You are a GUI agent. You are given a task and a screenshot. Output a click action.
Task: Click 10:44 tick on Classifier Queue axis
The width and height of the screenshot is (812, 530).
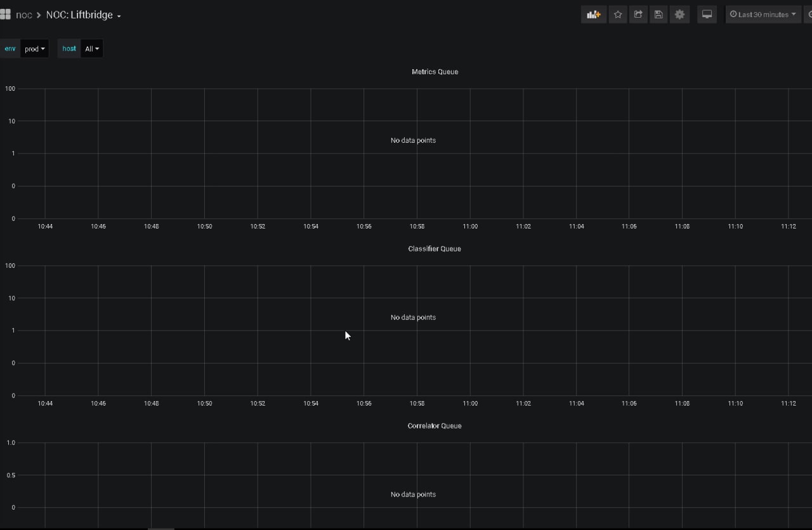45,404
